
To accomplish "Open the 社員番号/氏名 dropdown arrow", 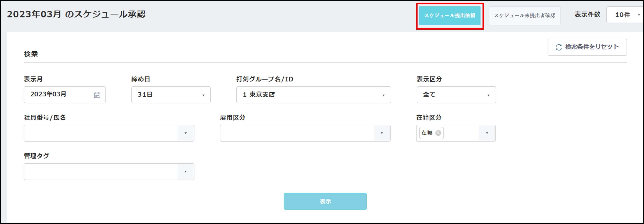I will click(186, 133).
